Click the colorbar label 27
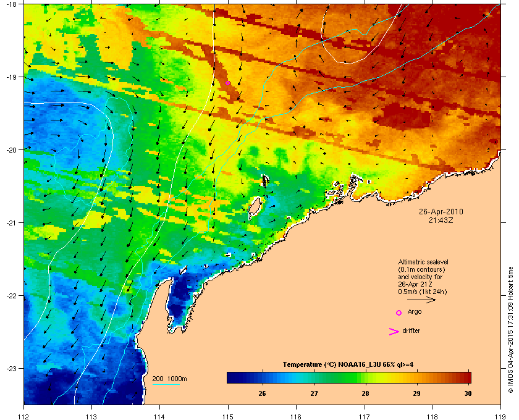The width and height of the screenshot is (519, 420). click(314, 393)
